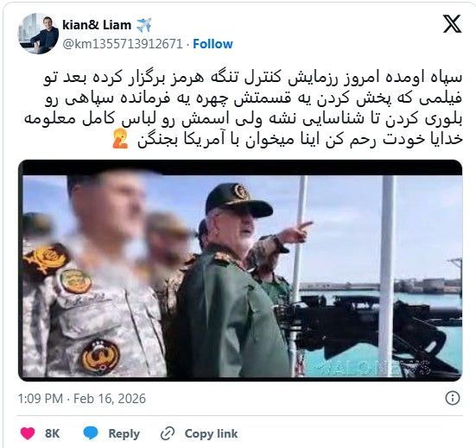
Task: Click the Reply text label
Action: (124, 433)
